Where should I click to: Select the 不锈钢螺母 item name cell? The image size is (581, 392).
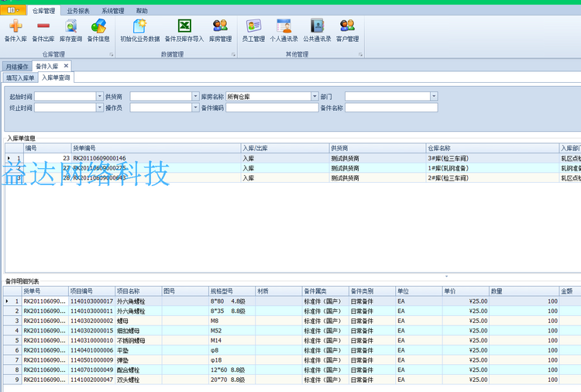point(138,341)
